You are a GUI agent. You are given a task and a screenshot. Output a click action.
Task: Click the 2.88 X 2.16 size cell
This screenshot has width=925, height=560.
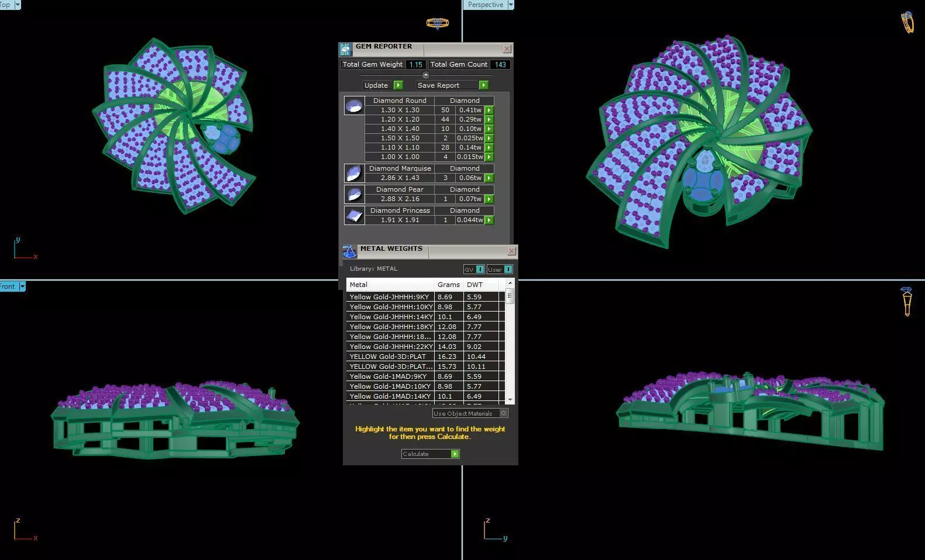click(400, 199)
